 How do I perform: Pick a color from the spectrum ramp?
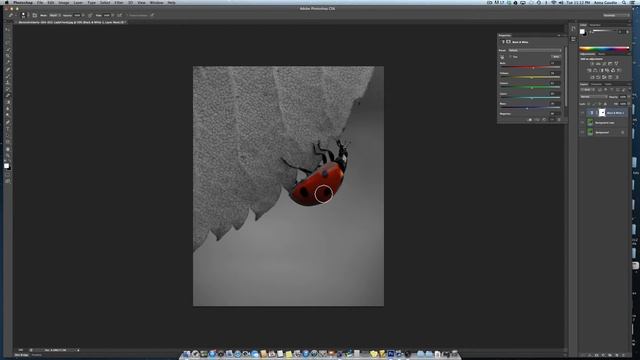click(604, 49)
